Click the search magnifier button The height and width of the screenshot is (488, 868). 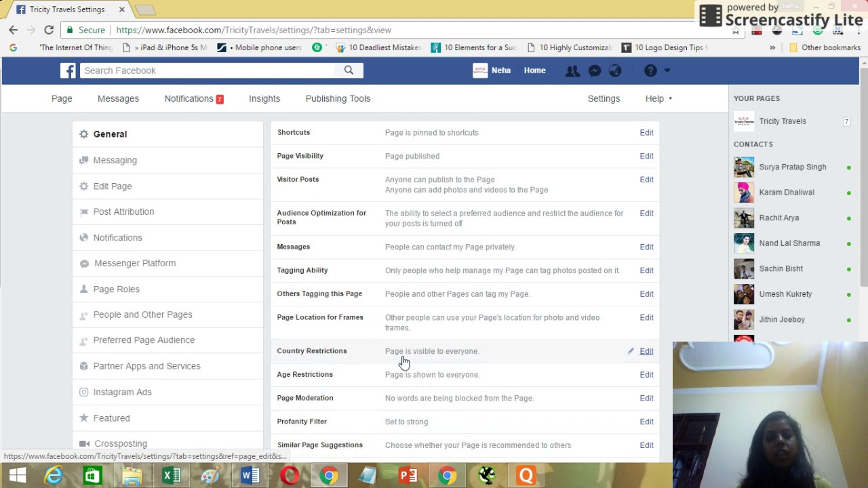click(x=349, y=70)
